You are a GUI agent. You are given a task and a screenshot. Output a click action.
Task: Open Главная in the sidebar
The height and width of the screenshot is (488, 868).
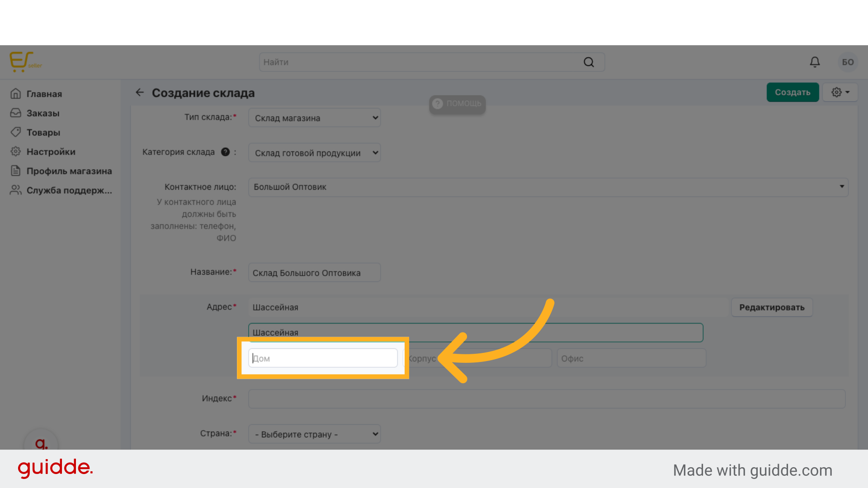click(44, 94)
